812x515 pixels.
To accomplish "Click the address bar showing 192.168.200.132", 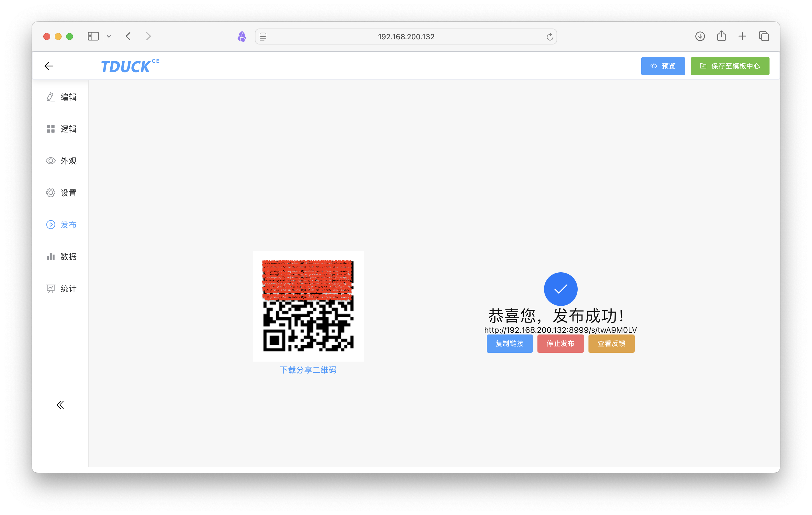I will point(406,37).
